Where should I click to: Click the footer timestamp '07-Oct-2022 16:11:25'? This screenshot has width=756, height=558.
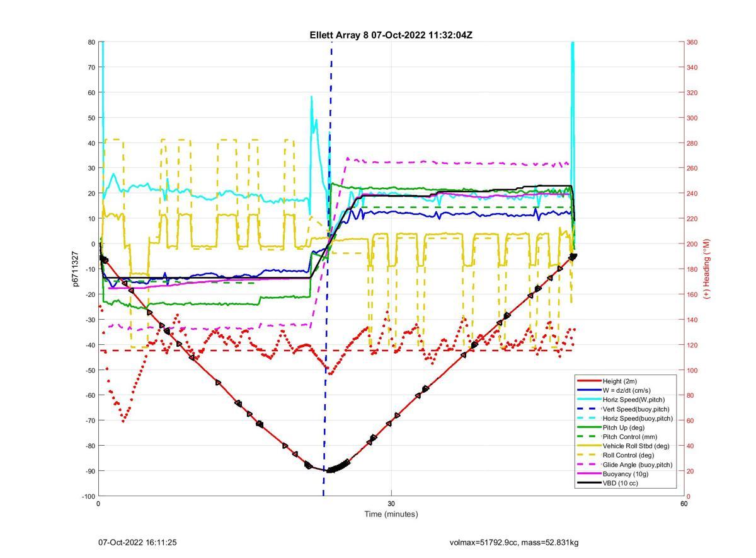137,542
